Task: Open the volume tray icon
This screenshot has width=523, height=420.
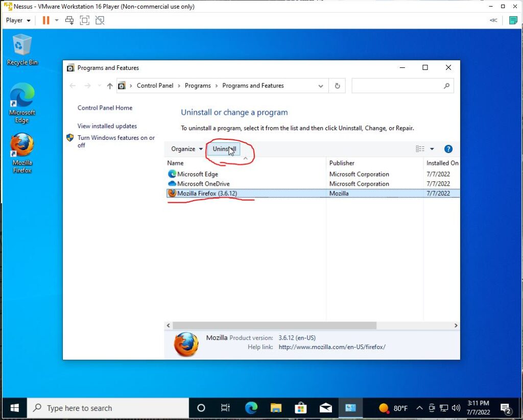Action: [456, 408]
